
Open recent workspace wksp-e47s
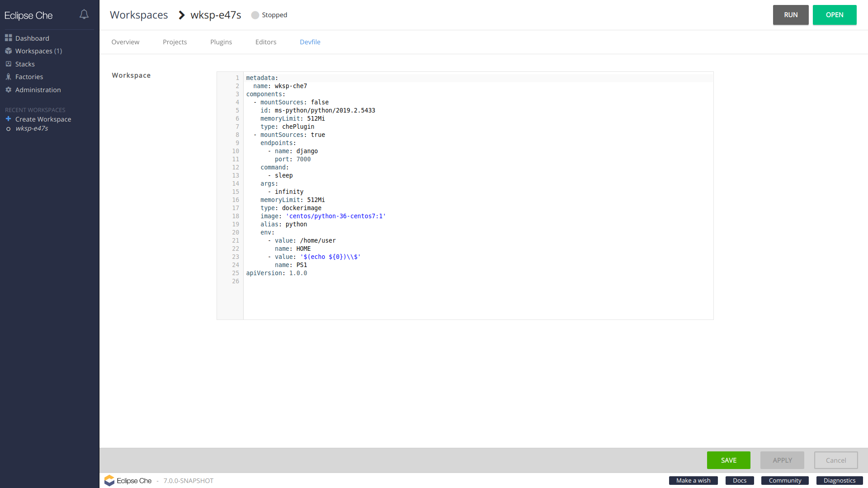32,128
